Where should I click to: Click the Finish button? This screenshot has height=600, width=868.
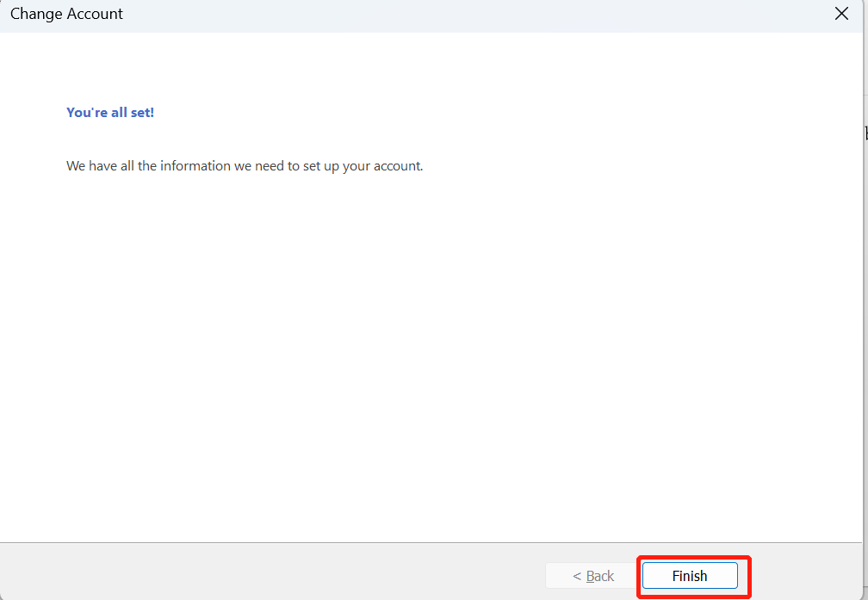point(690,576)
